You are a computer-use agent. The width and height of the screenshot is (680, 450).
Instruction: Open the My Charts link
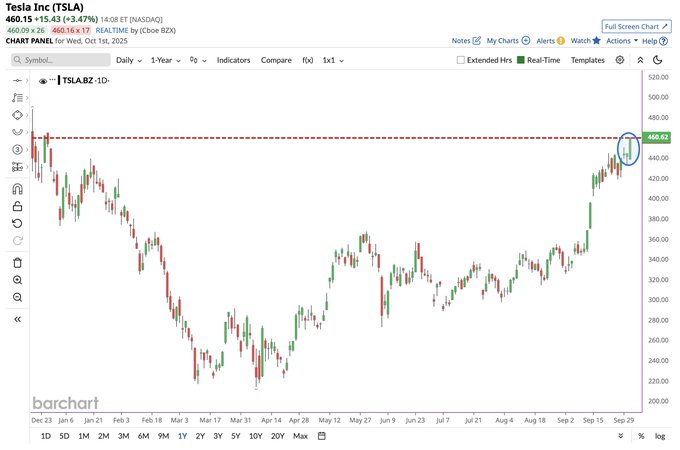[503, 41]
